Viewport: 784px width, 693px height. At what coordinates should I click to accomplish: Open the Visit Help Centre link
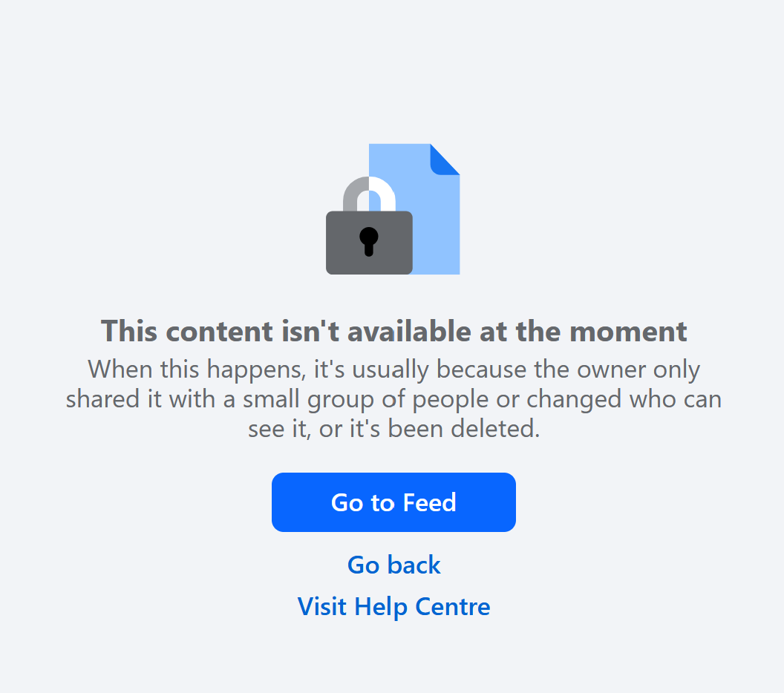393,607
